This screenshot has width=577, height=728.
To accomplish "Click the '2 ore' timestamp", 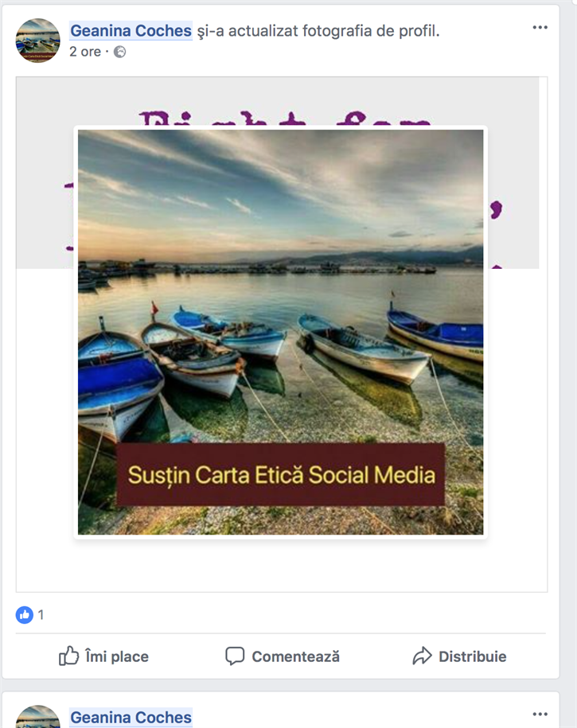I will point(85,52).
